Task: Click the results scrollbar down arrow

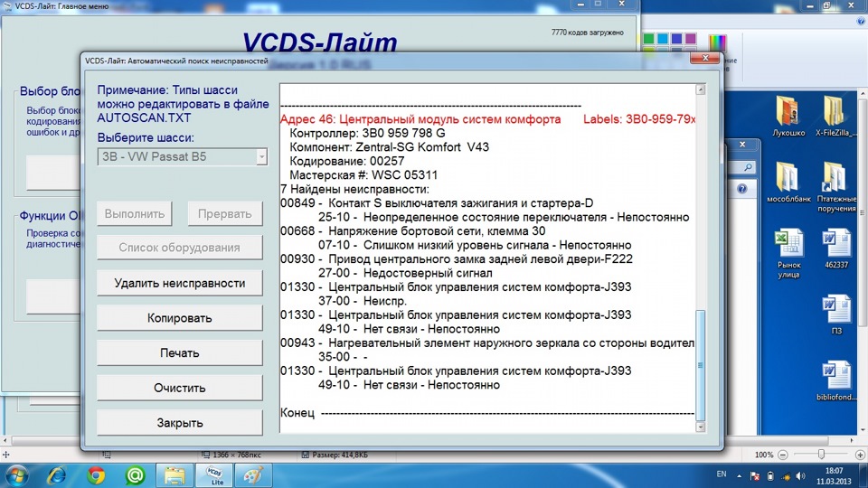Action: click(700, 427)
